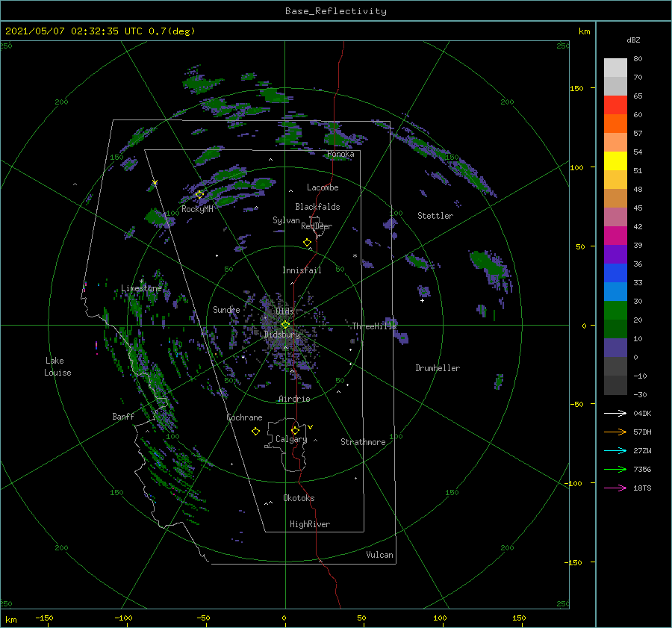Click the Okotoks label
672x628 pixels.
pos(299,498)
